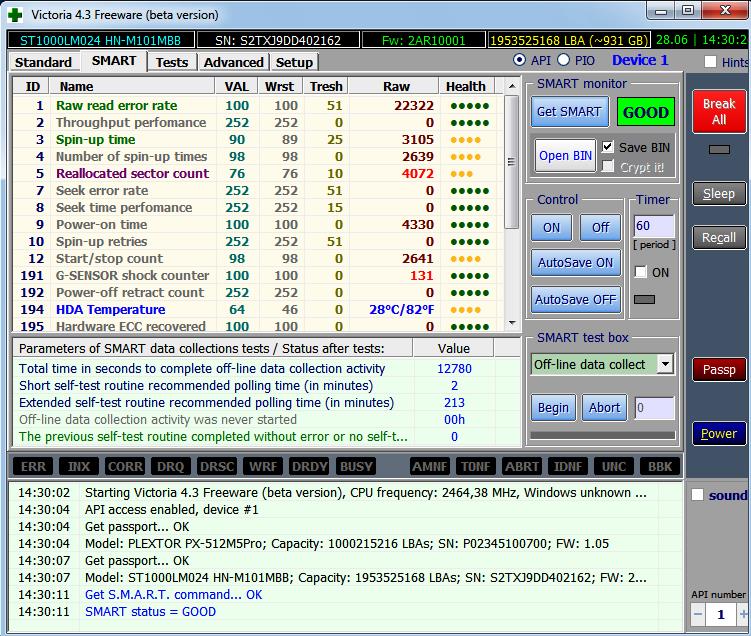Image resolution: width=751 pixels, height=636 pixels.
Task: Click the green cross Victoria app icon
Action: pos(15,15)
